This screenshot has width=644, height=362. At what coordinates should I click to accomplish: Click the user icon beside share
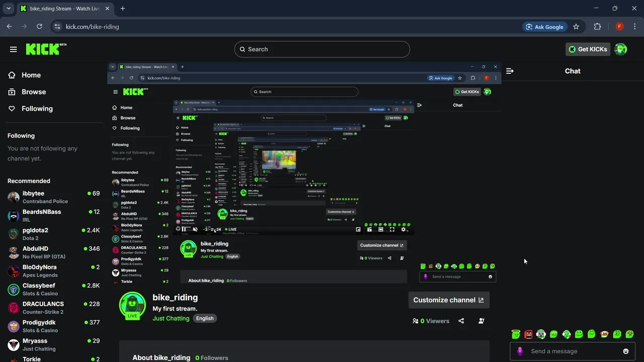(x=481, y=321)
